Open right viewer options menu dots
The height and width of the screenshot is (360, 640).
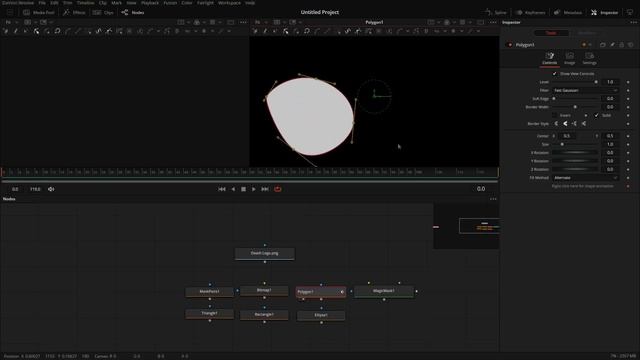pyautogui.click(x=493, y=22)
